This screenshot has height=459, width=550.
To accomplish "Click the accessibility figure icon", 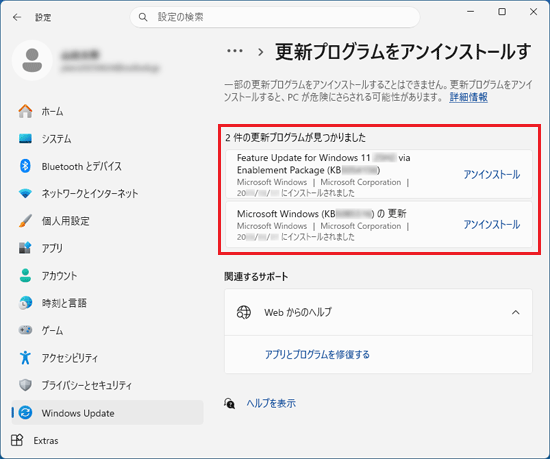I will 25,357.
